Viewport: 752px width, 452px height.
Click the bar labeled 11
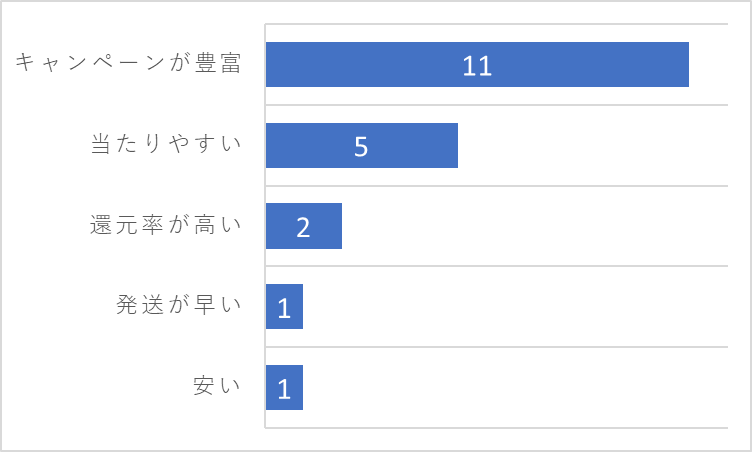(477, 64)
